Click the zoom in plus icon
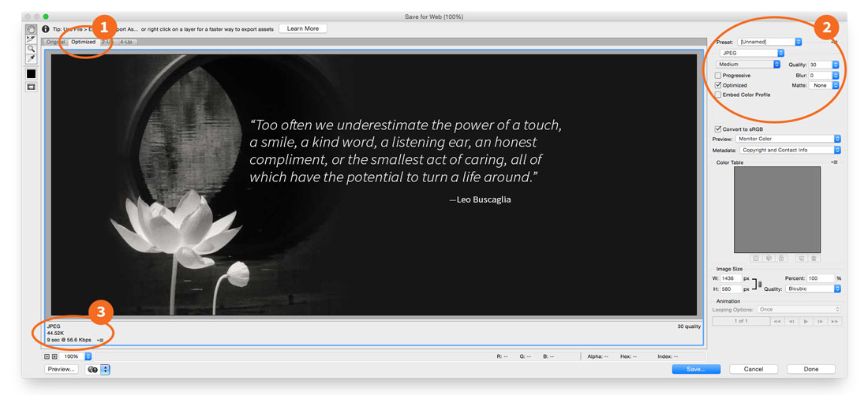The height and width of the screenshot is (395, 868). (x=54, y=357)
